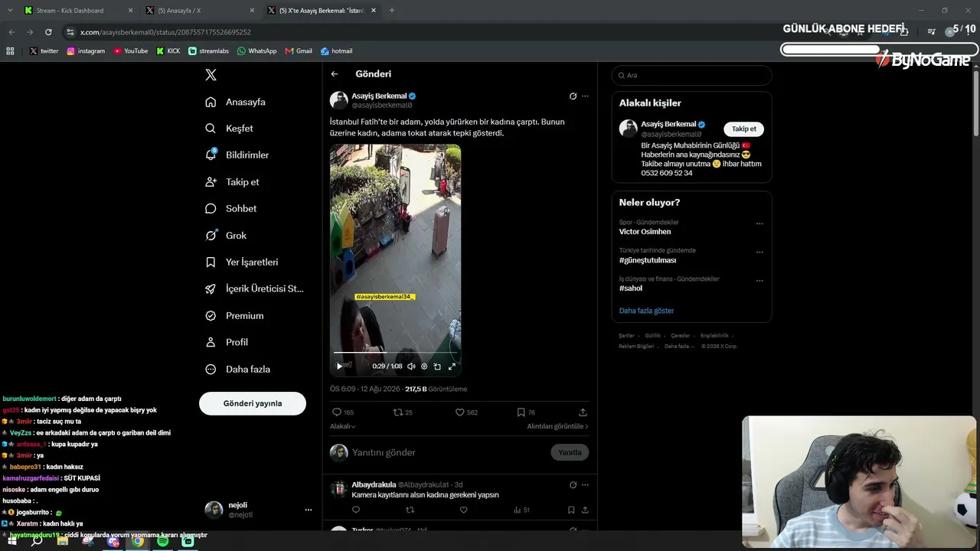Open the Gmail bookmark
980x551 pixels.
click(299, 51)
